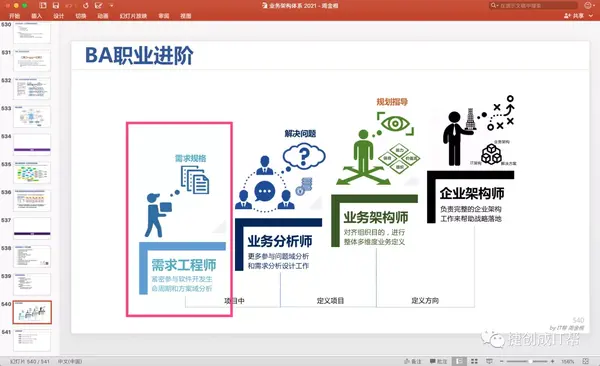Select slide thumbnail 535
The width and height of the screenshot is (600, 366).
[x=32, y=172]
